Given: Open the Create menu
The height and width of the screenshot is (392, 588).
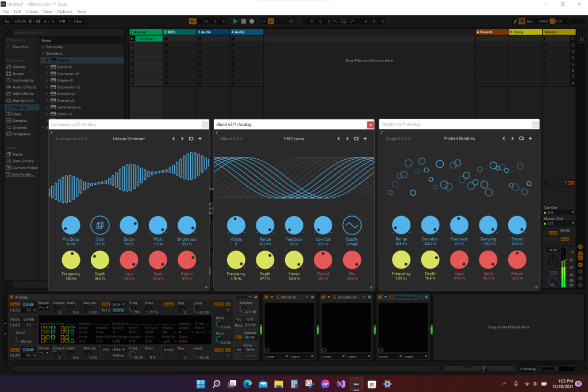Looking at the screenshot, I should 32,11.
